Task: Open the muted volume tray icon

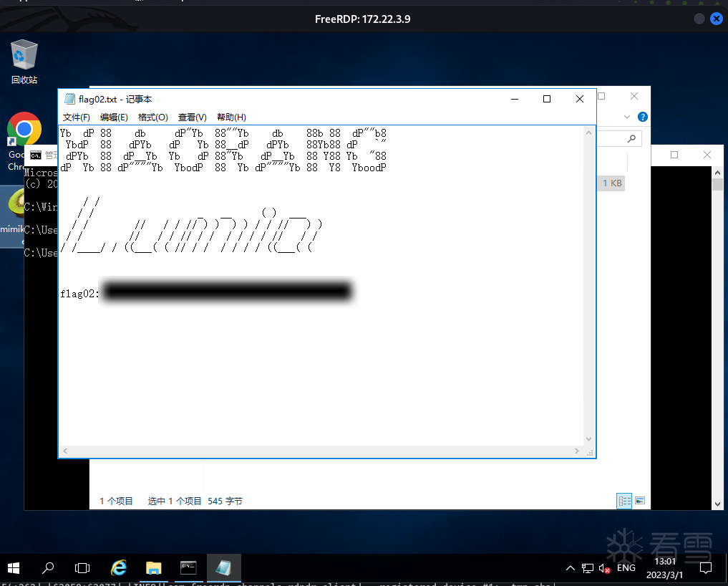Action: pyautogui.click(x=604, y=568)
